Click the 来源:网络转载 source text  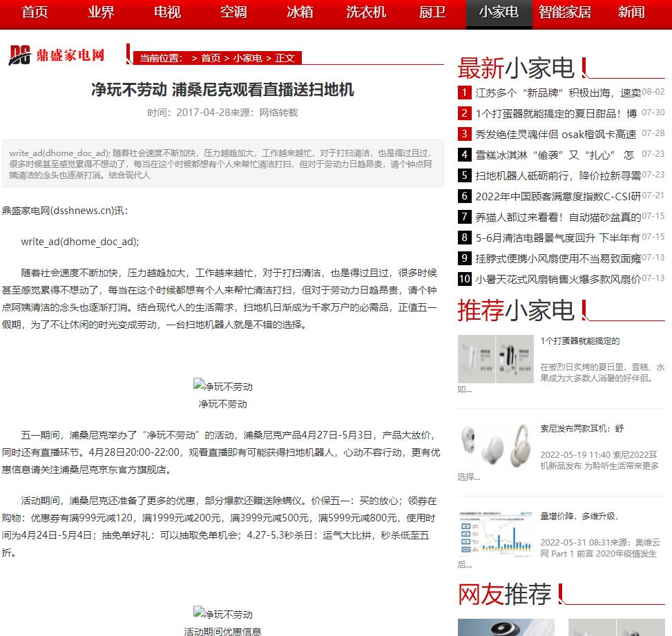point(264,113)
